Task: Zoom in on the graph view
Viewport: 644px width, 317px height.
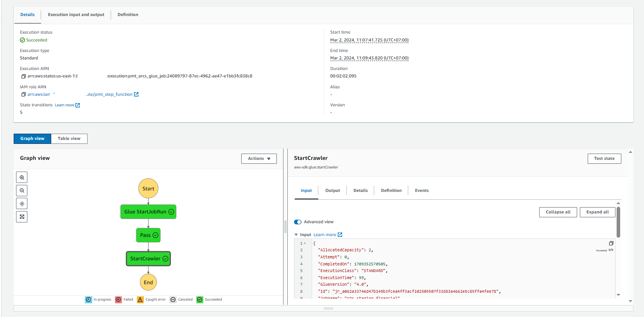Action: point(22,177)
